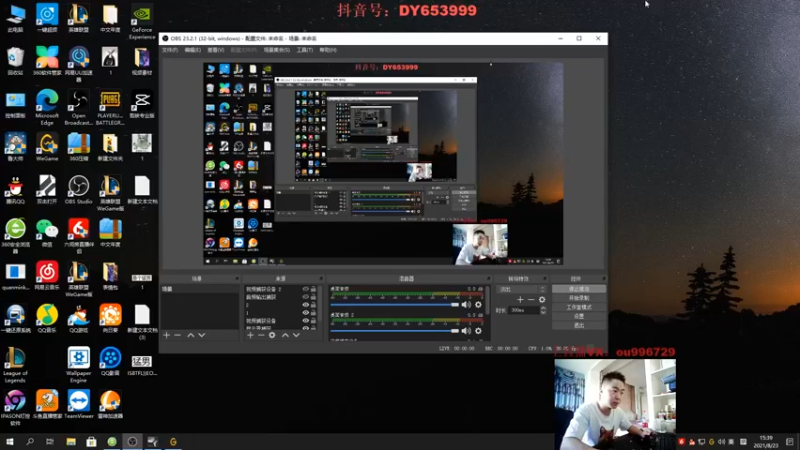The image size is (800, 450).
Task: Open the File menu in OBS
Action: pos(170,50)
